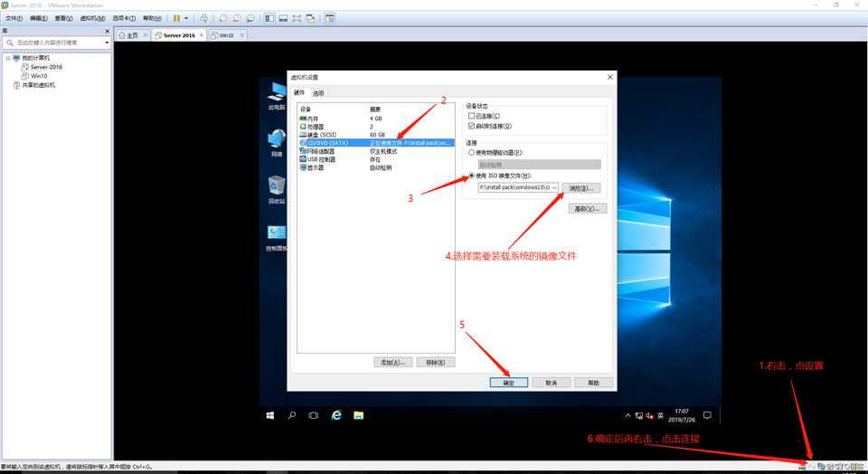Image resolution: width=868 pixels, height=474 pixels.
Task: Click the guest volume speaker tray icon
Action: pos(649,416)
